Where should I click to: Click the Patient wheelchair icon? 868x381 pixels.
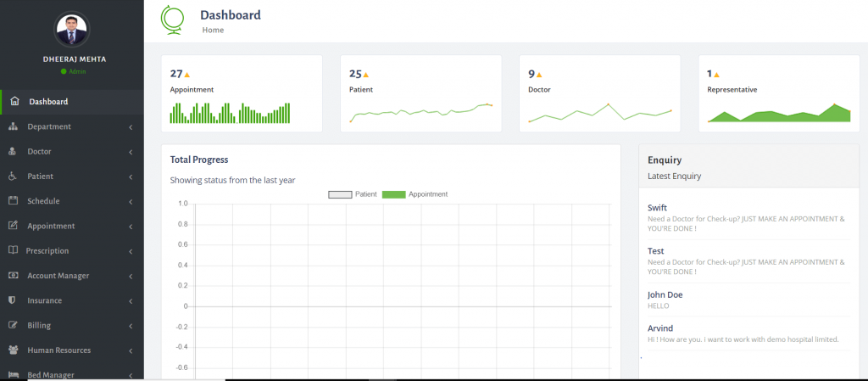pyautogui.click(x=14, y=176)
